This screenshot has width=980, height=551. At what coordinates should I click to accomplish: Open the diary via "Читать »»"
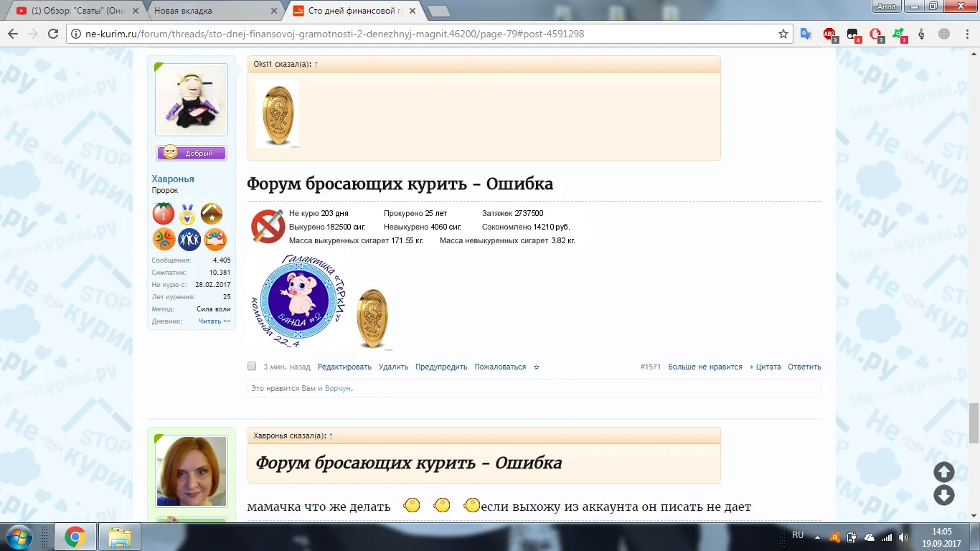click(215, 321)
